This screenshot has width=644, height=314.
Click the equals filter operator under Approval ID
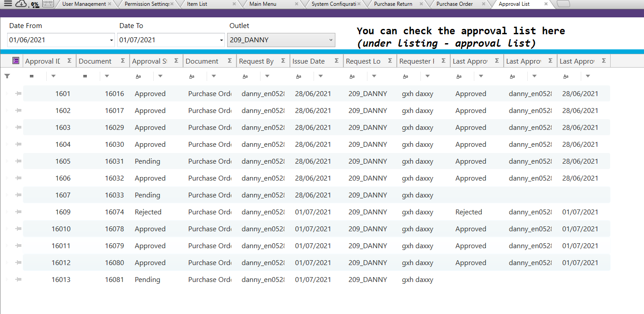click(32, 76)
